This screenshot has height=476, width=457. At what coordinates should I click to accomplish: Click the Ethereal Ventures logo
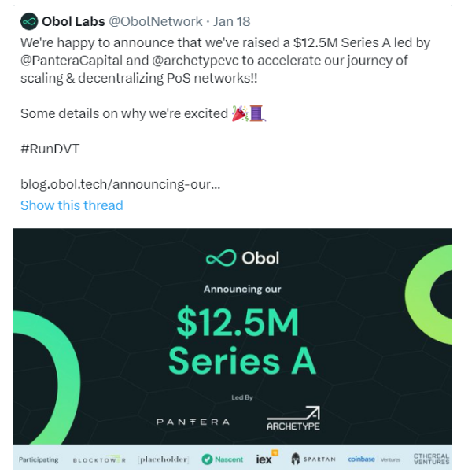431,459
